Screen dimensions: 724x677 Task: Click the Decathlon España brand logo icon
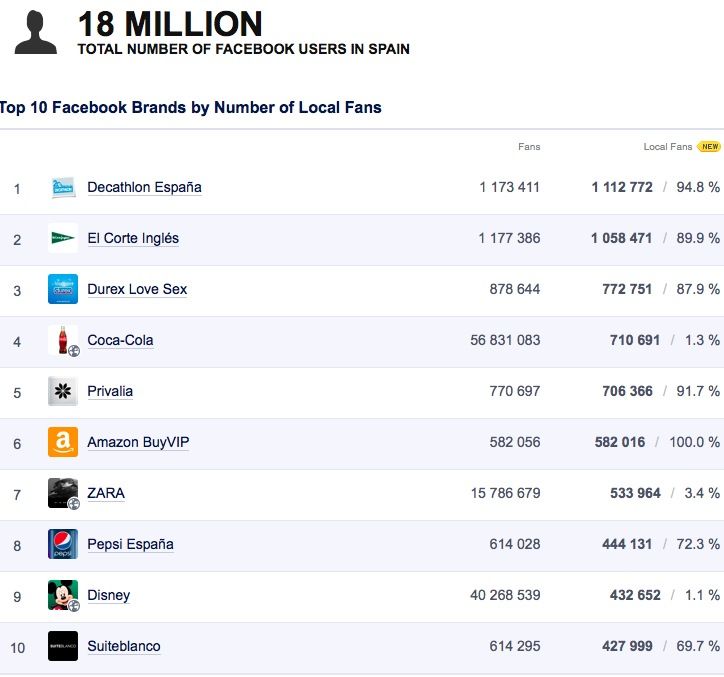(63, 187)
